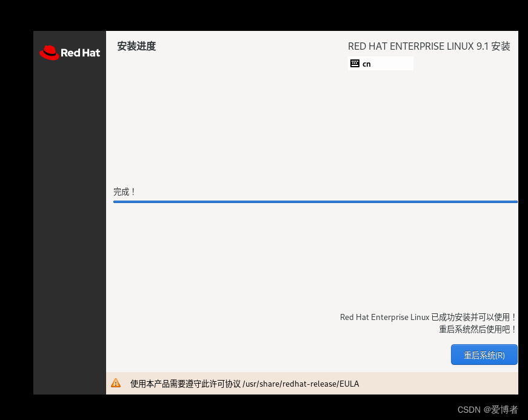528x420 pixels.
Task: Click the RED HAT ENTERPRISE LINUX 9.1 安装 title
Action: point(429,46)
